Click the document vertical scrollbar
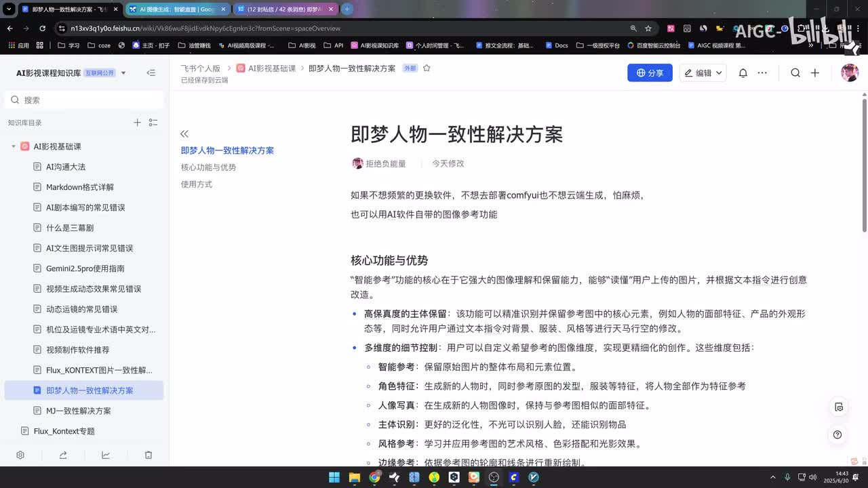868x488 pixels. [865, 165]
